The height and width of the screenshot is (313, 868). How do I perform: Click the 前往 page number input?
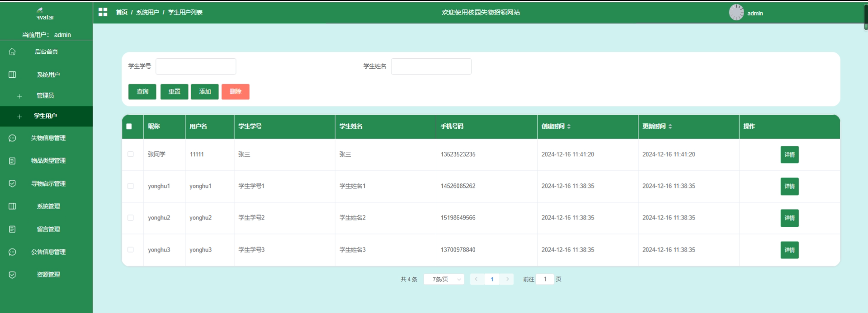[x=545, y=279]
